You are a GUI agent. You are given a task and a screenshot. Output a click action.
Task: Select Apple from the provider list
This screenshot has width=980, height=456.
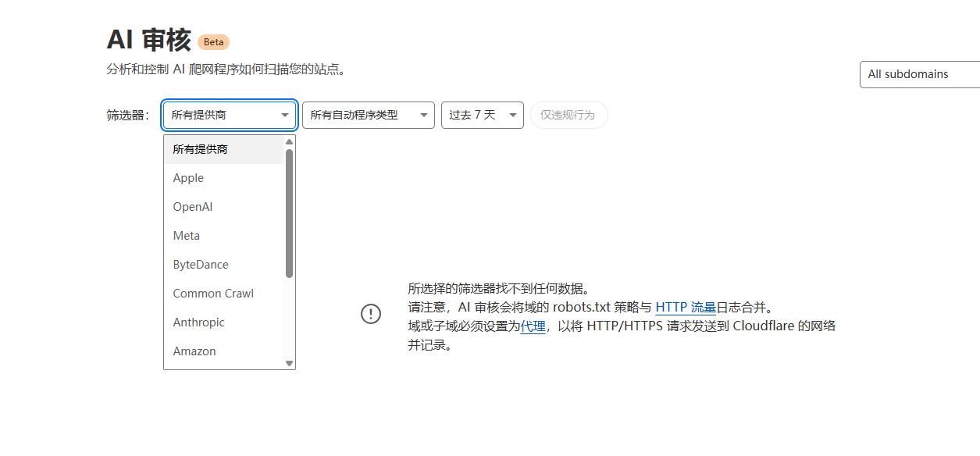[187, 177]
